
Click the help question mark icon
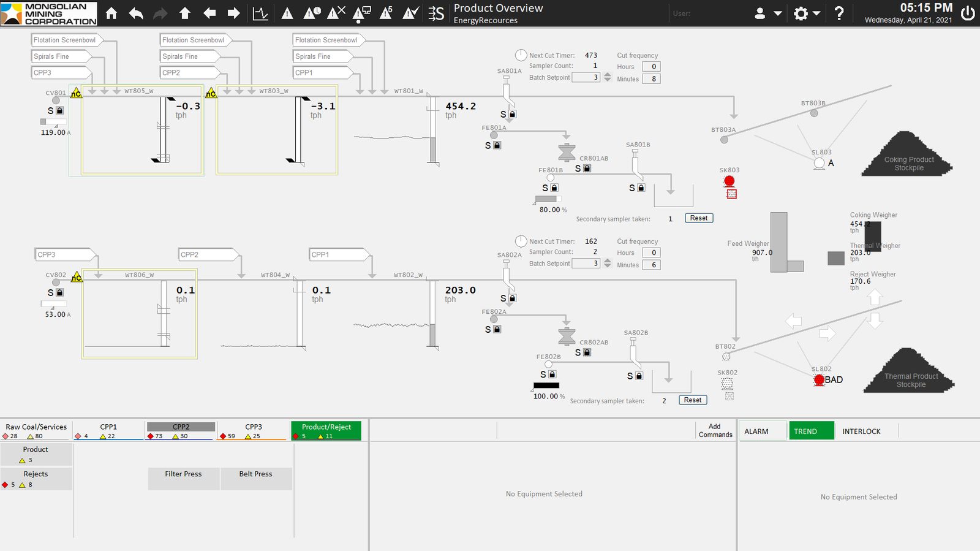click(839, 13)
